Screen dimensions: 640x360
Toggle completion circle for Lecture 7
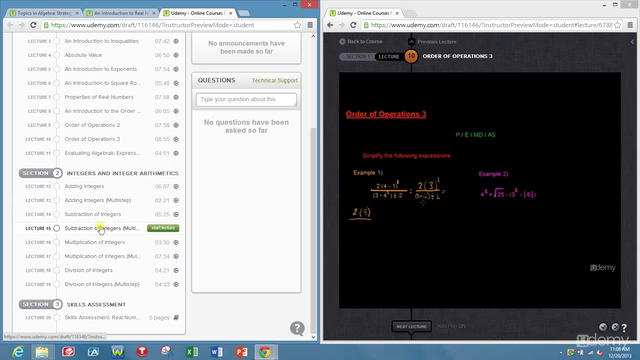tap(56, 97)
